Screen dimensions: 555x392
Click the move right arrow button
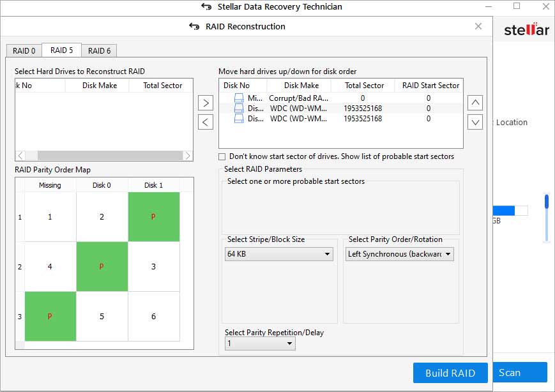[x=205, y=103]
